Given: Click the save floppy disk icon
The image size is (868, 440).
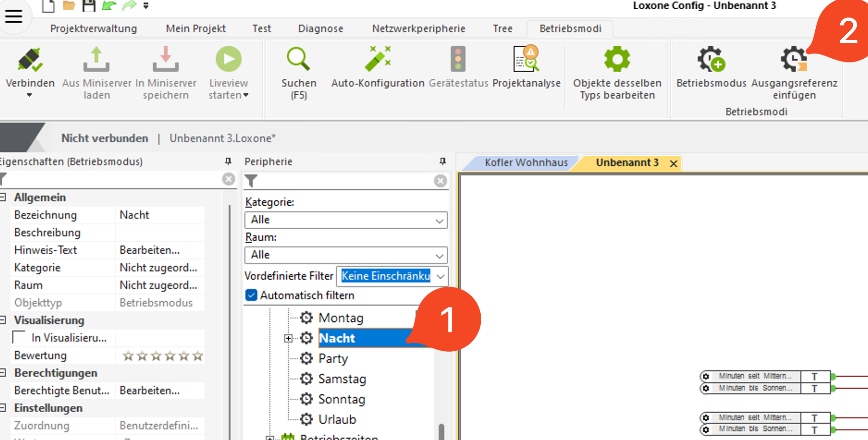Looking at the screenshot, I should (x=88, y=6).
